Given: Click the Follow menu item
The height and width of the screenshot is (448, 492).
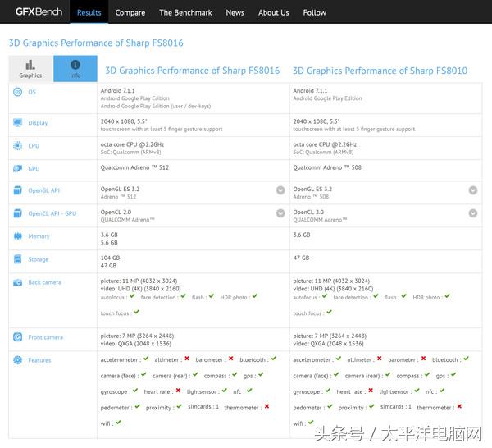Looking at the screenshot, I should point(314,12).
